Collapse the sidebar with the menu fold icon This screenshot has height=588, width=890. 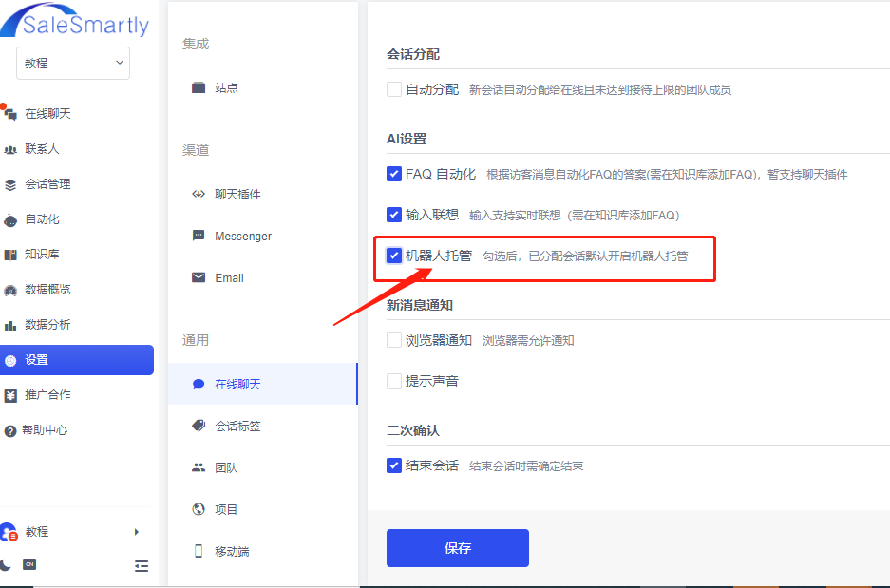pyautogui.click(x=142, y=565)
